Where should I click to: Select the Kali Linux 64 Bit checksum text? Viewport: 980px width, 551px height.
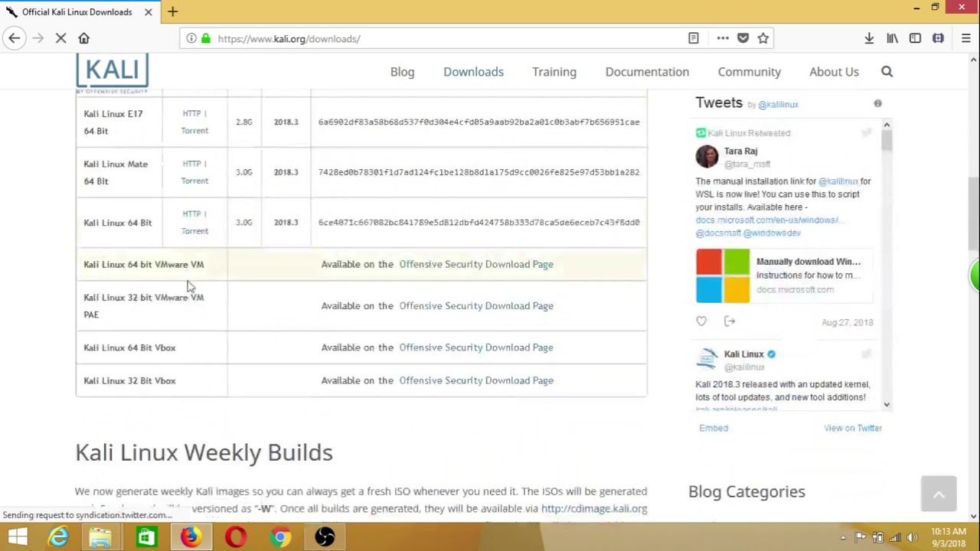(479, 223)
